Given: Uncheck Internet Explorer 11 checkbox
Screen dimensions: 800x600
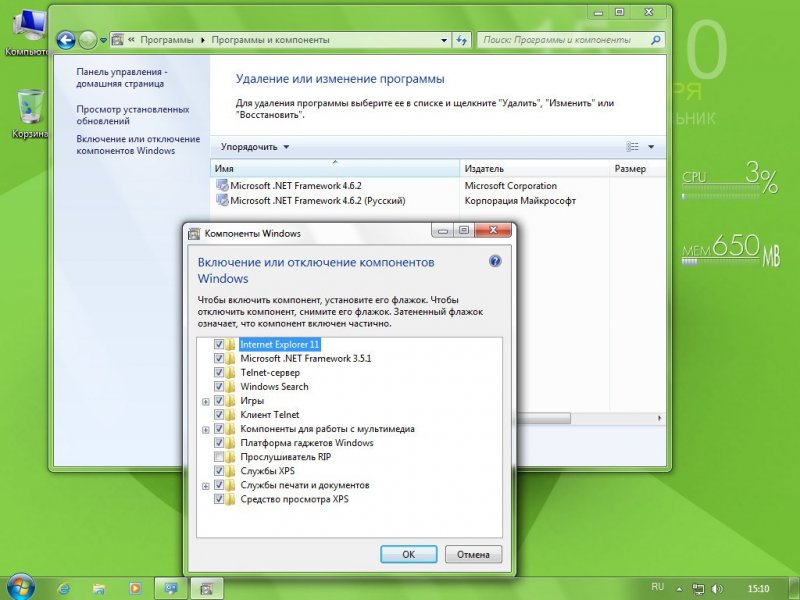Looking at the screenshot, I should click(x=219, y=344).
